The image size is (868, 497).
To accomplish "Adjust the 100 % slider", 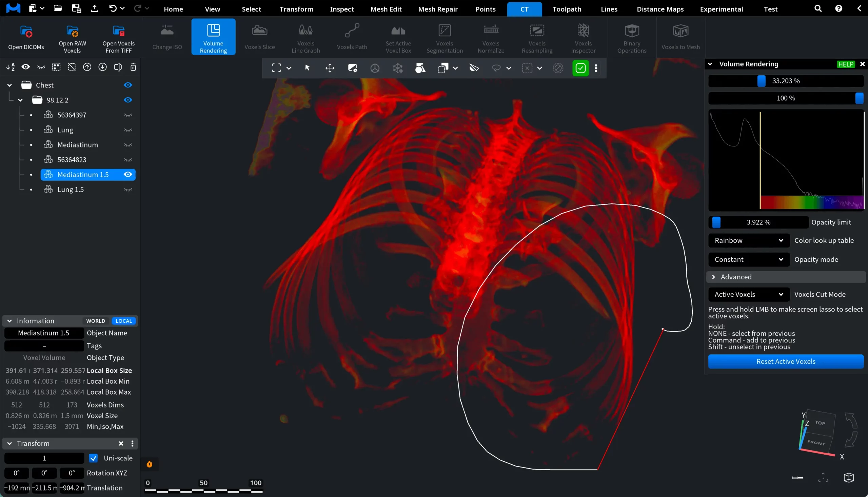I will point(786,98).
